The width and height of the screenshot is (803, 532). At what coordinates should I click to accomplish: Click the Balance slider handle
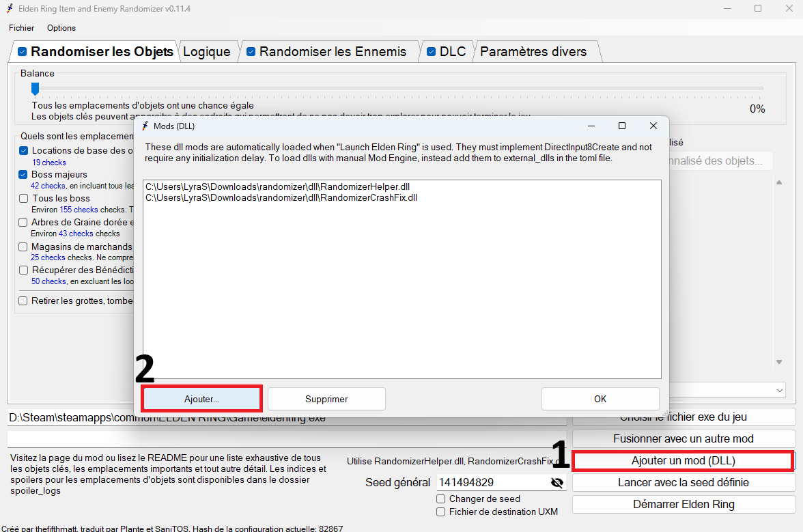pyautogui.click(x=36, y=89)
